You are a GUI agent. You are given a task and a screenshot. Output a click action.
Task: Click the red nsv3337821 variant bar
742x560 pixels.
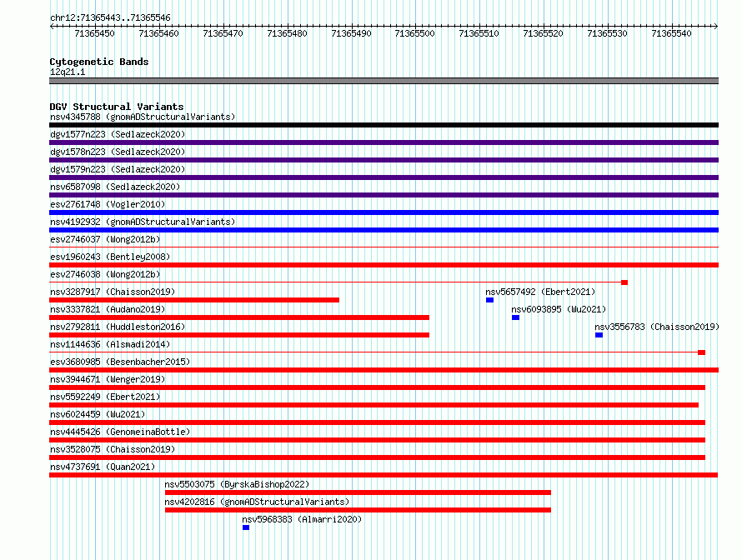tap(239, 317)
